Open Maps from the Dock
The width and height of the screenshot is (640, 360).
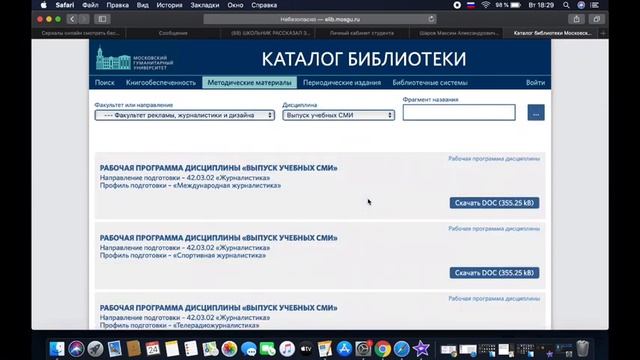[210, 349]
